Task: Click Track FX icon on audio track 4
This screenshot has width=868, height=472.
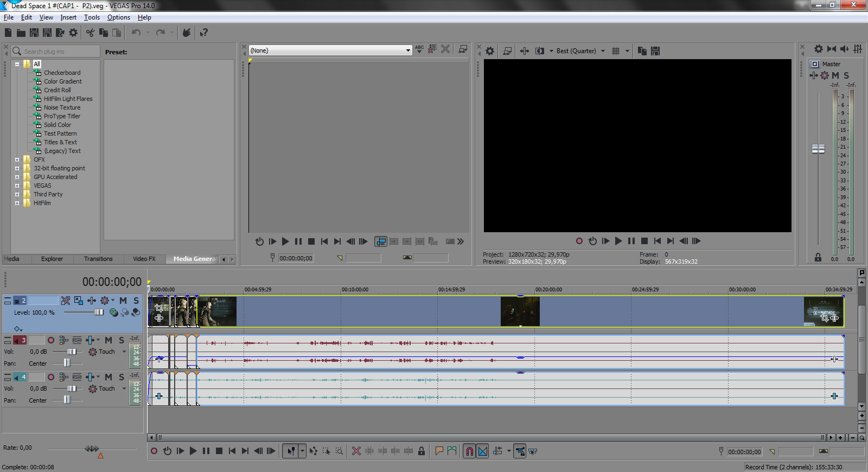Action: pos(90,377)
